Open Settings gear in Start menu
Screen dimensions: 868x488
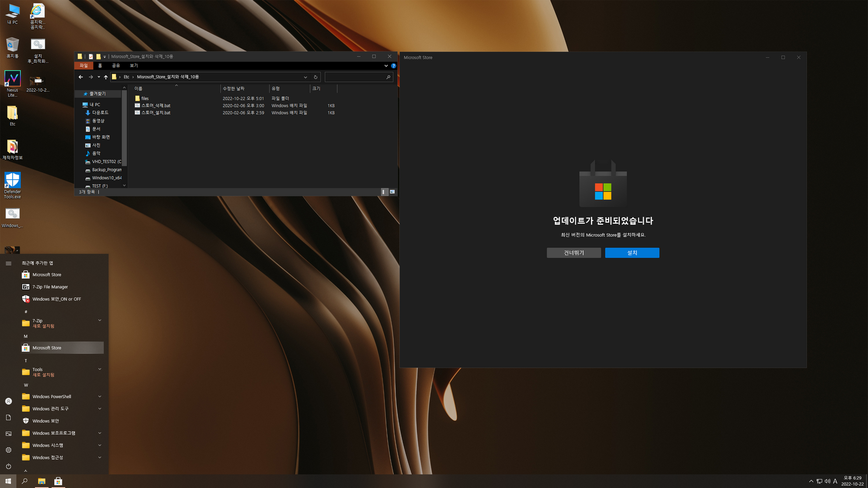[x=8, y=450]
